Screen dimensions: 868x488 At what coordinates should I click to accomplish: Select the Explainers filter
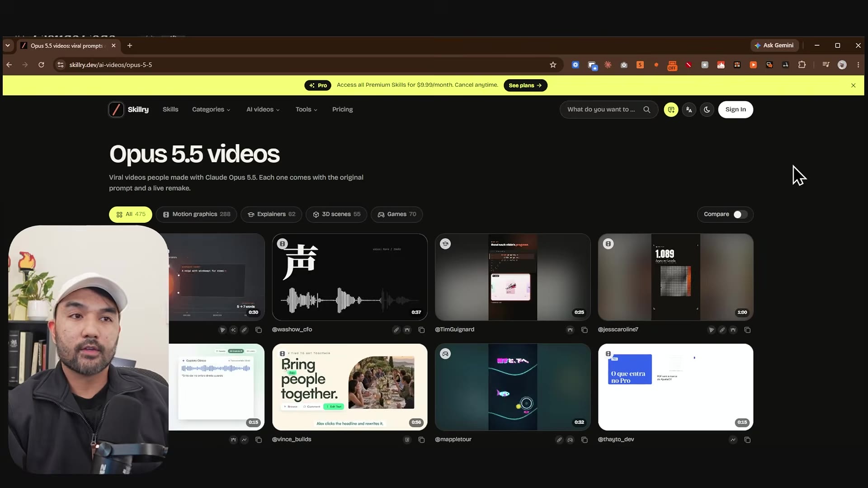[271, 214]
